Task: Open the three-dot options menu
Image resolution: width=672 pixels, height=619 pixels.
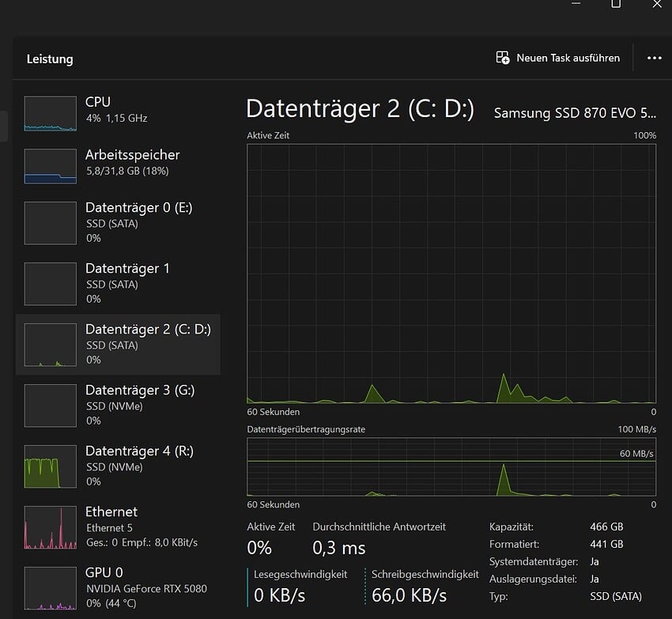Action: 655,57
